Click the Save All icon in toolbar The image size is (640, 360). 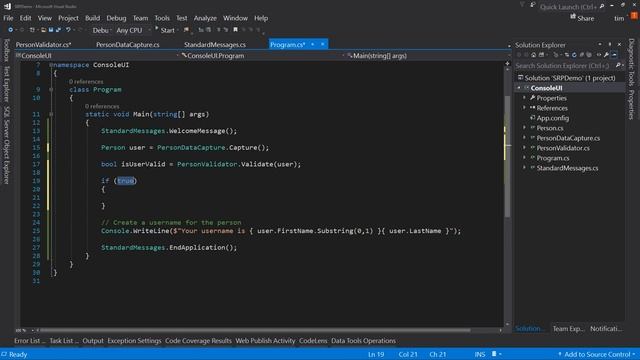point(58,30)
